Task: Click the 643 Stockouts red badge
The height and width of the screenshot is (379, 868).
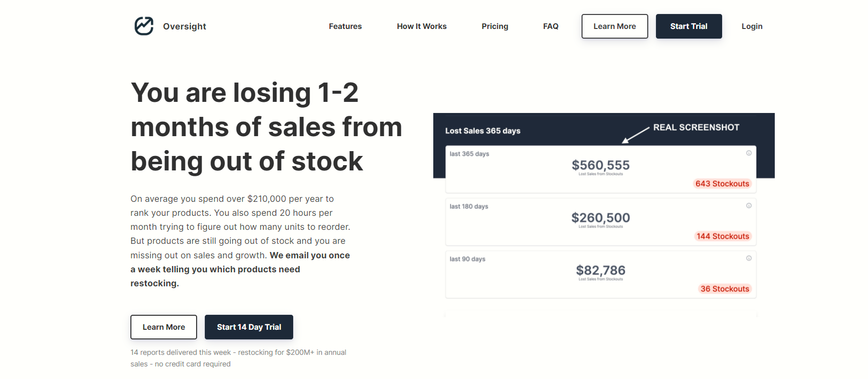Action: click(722, 183)
